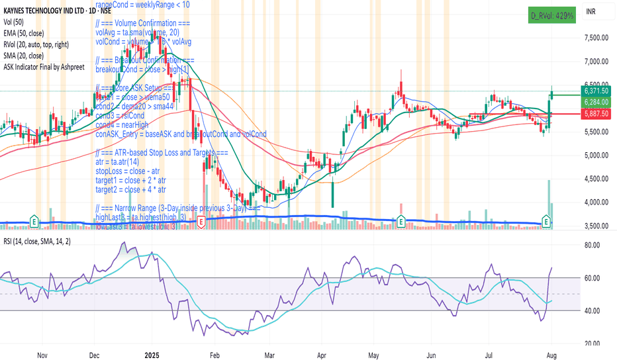Click the RSI 60.00 level on the scale

[592, 278]
